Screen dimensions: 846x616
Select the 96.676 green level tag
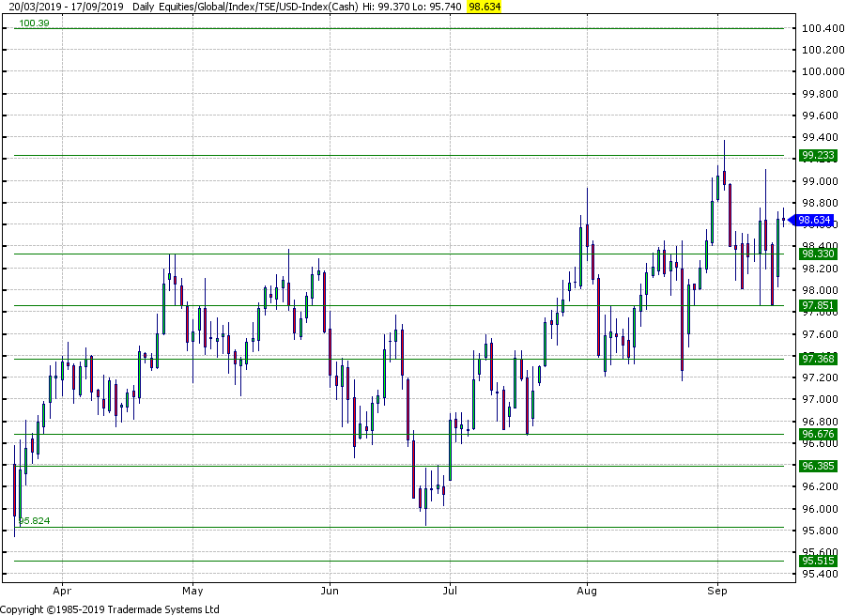click(818, 434)
